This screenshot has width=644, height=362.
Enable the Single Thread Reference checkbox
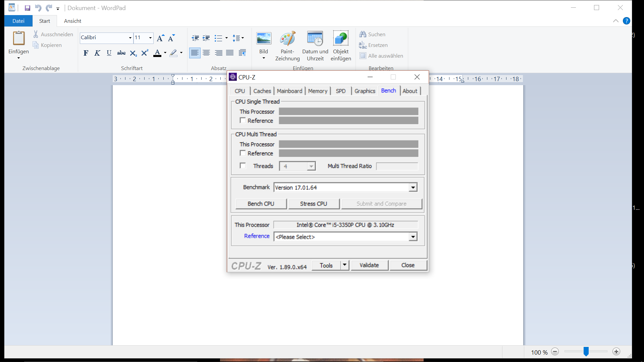coord(243,120)
